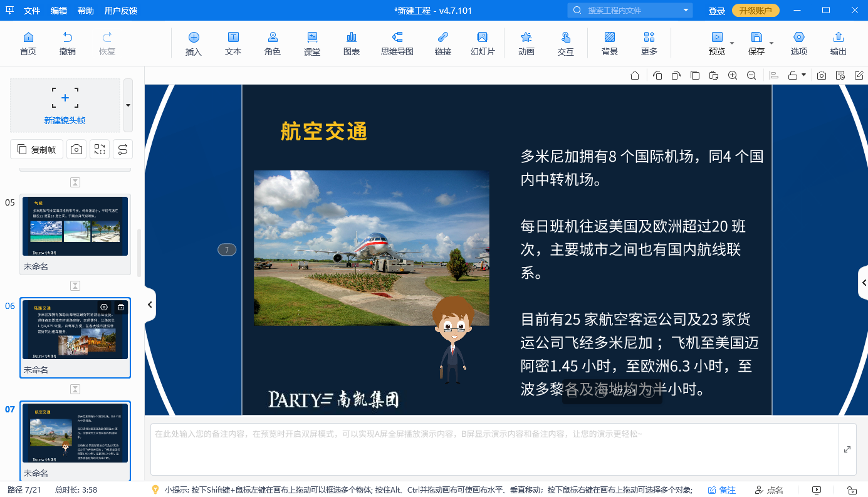Open the 链接 link tool

443,44
